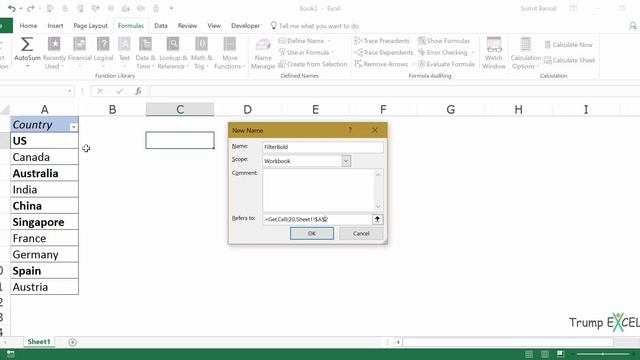This screenshot has height=360, width=640.
Task: Click the Comment text box
Action: click(x=319, y=190)
